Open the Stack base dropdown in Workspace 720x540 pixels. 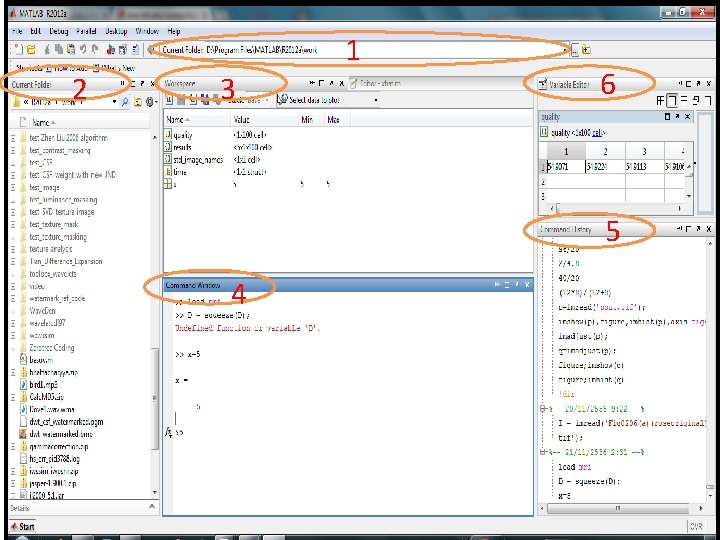pos(267,100)
